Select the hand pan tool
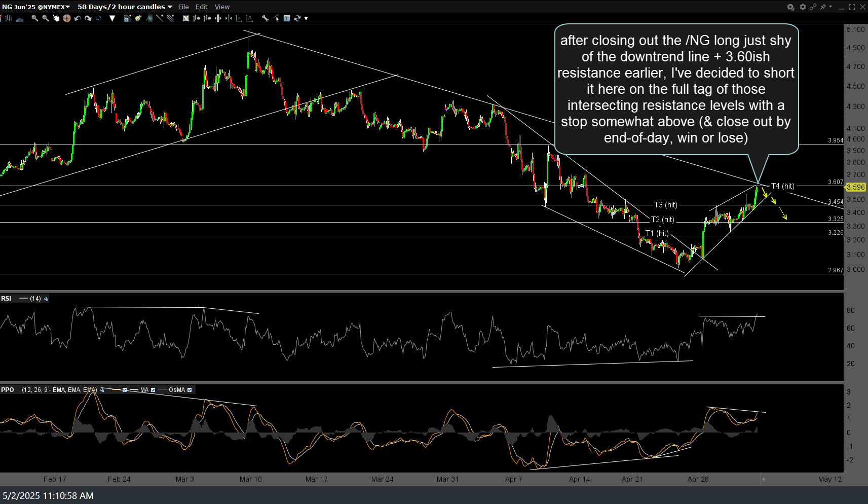The image size is (868, 504). pos(56,18)
